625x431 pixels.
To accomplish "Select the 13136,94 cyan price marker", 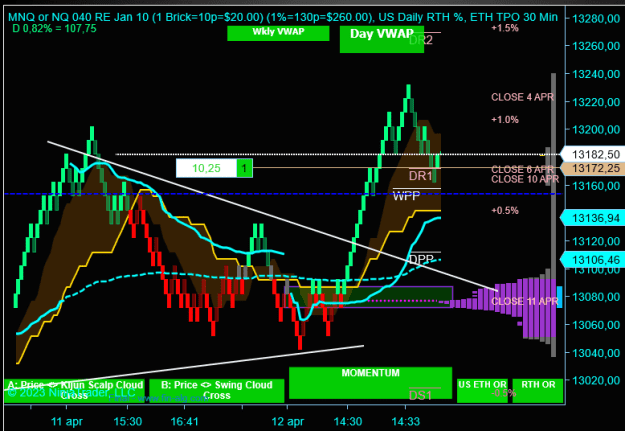I will click(594, 218).
